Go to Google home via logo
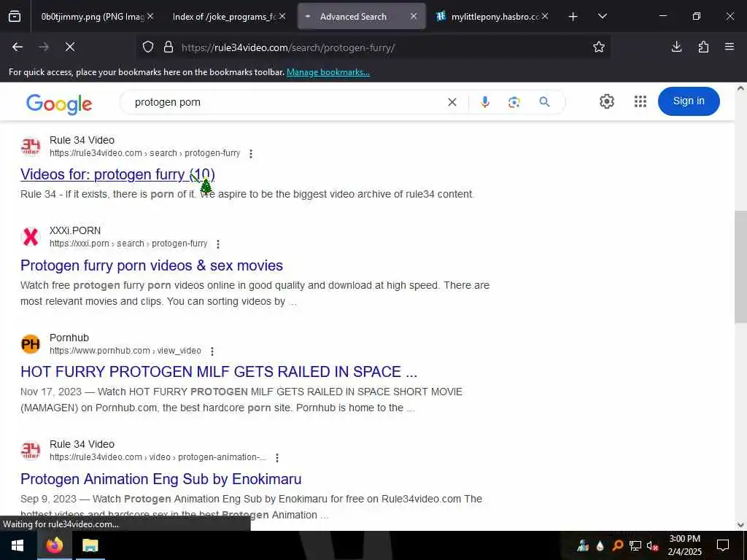 (59, 104)
